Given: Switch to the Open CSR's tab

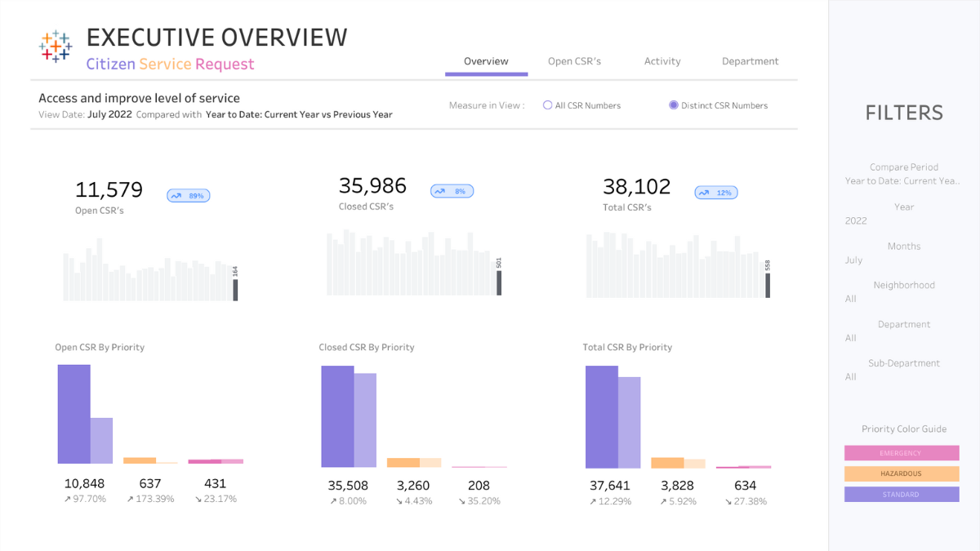Looking at the screenshot, I should click(574, 61).
